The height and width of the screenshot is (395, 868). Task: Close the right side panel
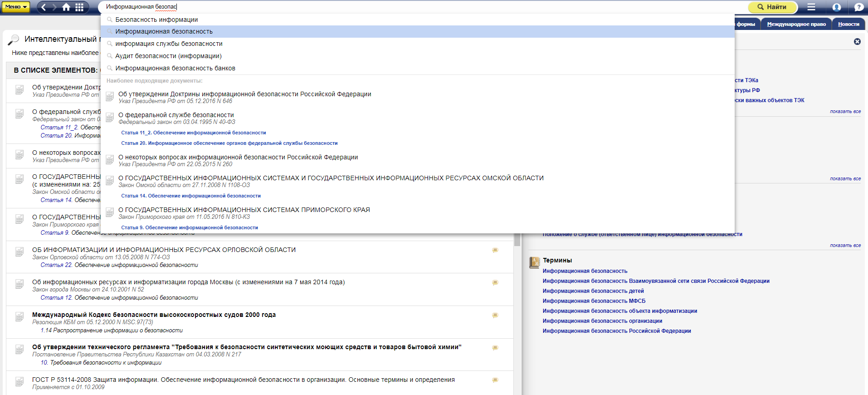pos(857,41)
